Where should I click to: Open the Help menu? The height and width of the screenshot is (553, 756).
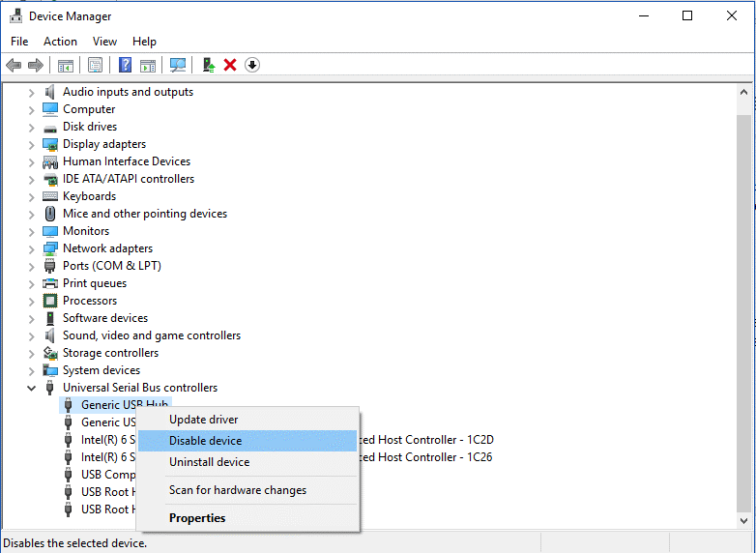pyautogui.click(x=144, y=42)
